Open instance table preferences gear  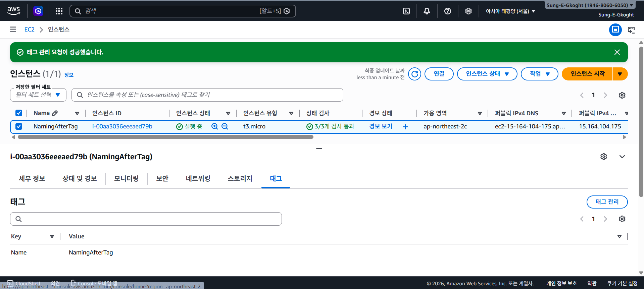tap(622, 95)
